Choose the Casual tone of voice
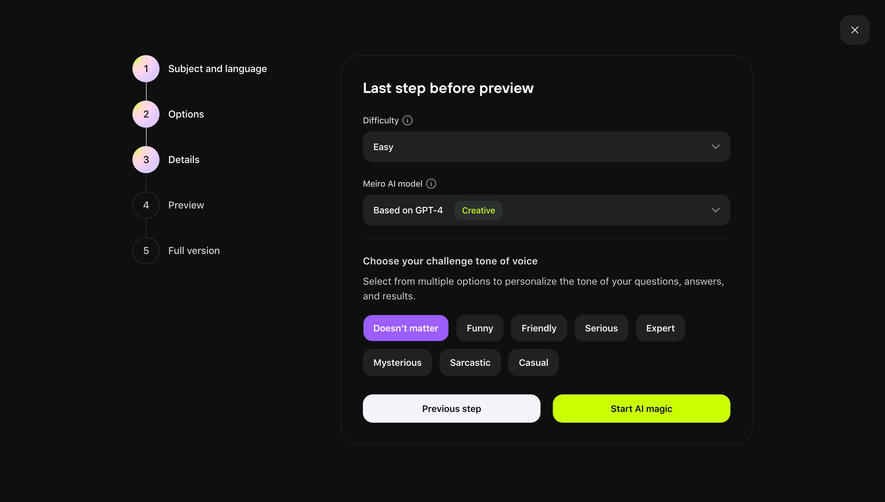The width and height of the screenshot is (885, 502). [x=533, y=363]
